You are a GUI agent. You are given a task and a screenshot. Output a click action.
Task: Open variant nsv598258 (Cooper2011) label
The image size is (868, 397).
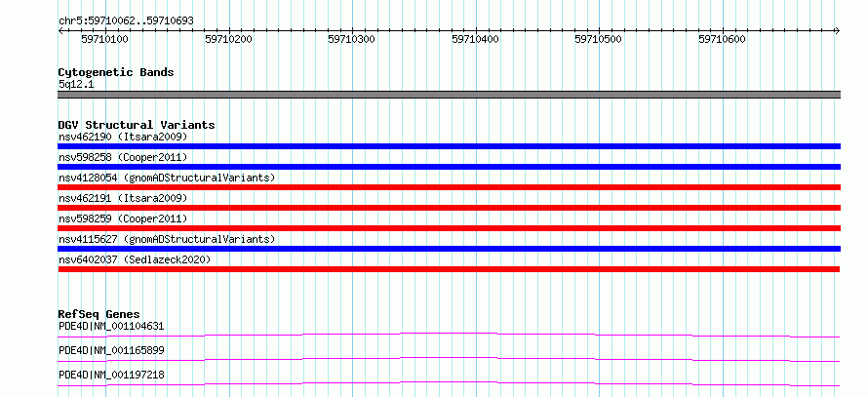(x=123, y=157)
